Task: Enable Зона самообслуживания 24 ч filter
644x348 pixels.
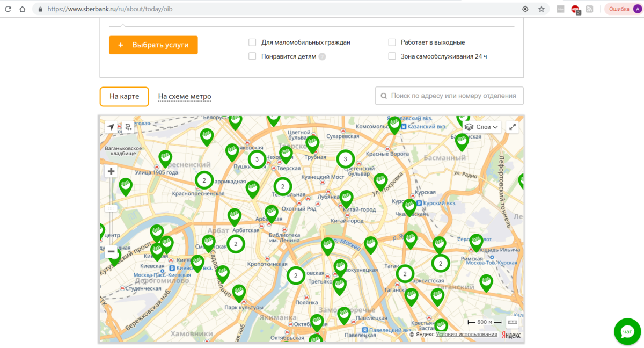Action: coord(392,56)
